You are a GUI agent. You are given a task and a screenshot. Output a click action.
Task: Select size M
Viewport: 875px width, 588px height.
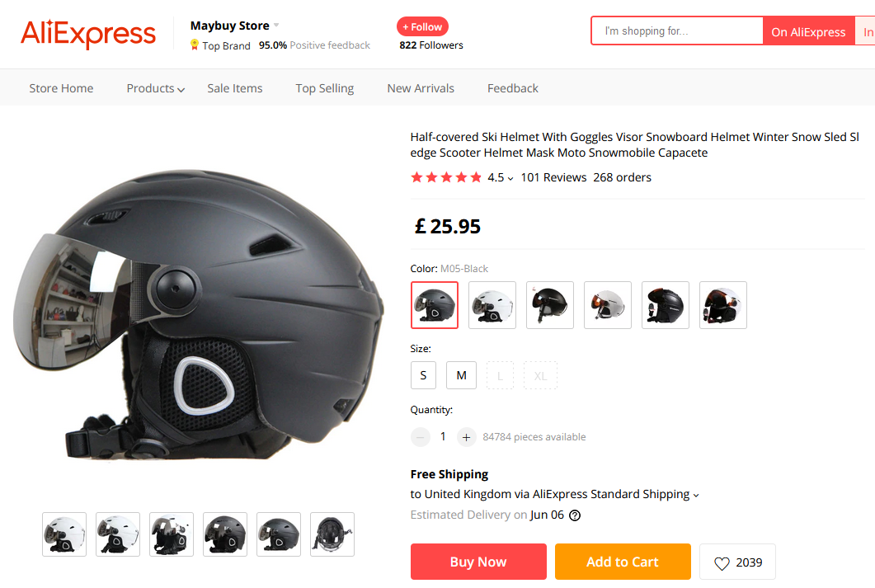[461, 375]
